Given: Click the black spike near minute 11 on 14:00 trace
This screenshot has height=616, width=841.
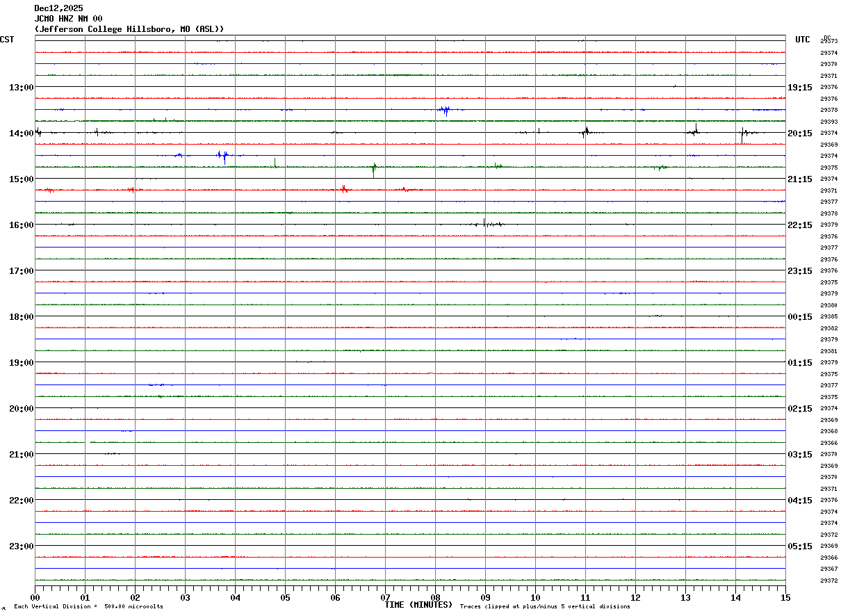Looking at the screenshot, I should [585, 132].
